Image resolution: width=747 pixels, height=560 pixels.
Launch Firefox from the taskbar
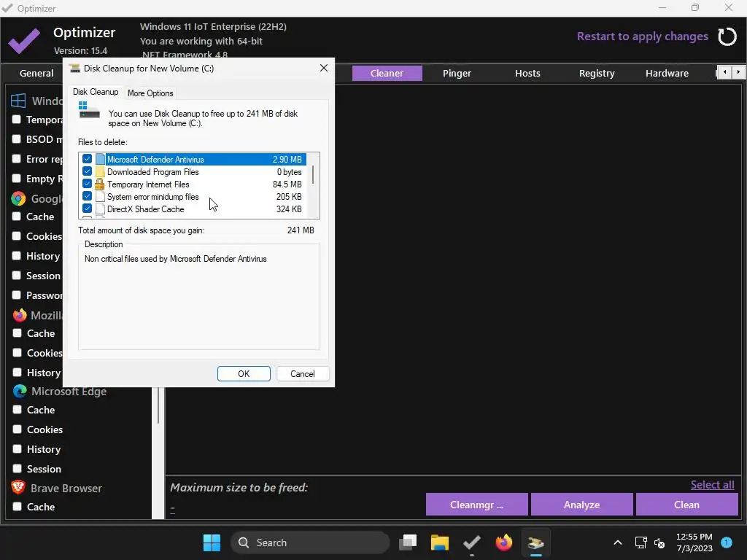pyautogui.click(x=503, y=542)
